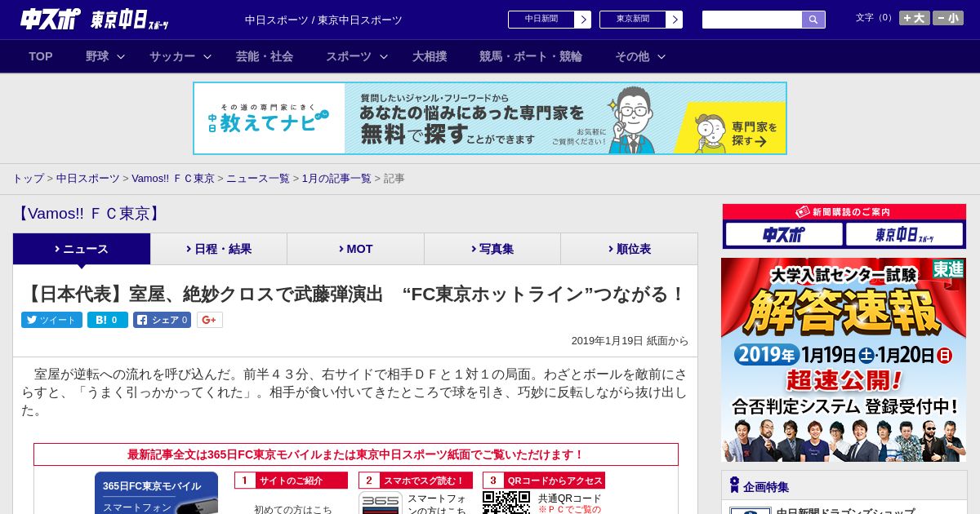This screenshot has height=514, width=980.
Task: Click the 【日本代表】室屋 article headline
Action: pos(354,295)
